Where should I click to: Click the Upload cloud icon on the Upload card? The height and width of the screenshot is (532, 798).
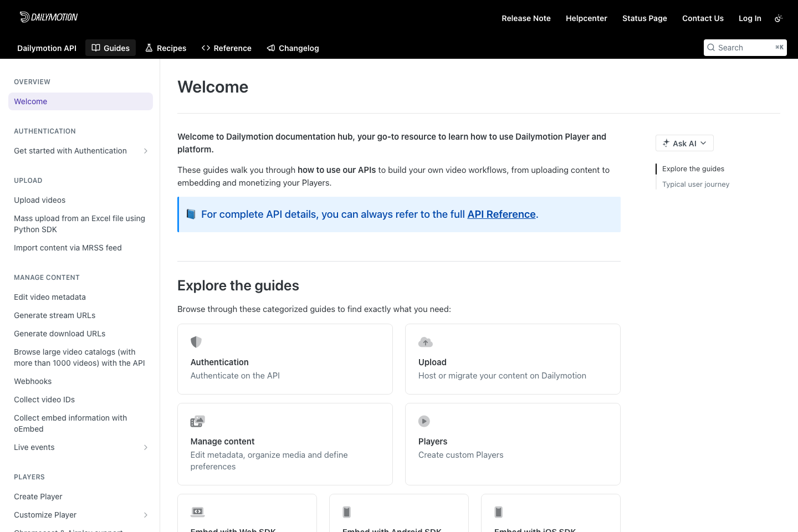coord(426,342)
